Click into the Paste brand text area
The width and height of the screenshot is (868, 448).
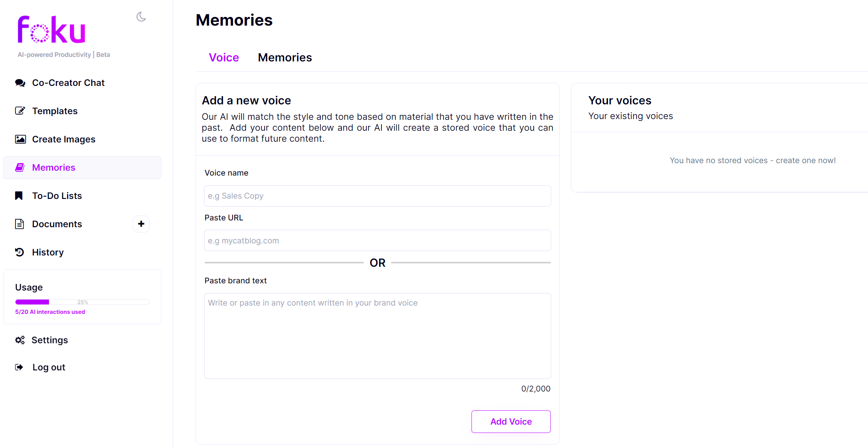point(377,335)
